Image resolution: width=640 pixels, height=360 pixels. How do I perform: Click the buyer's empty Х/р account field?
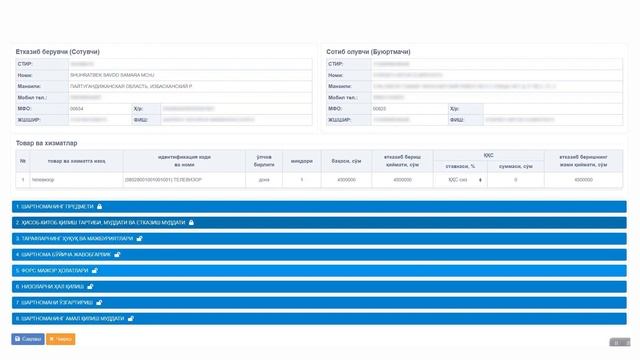[553, 109]
